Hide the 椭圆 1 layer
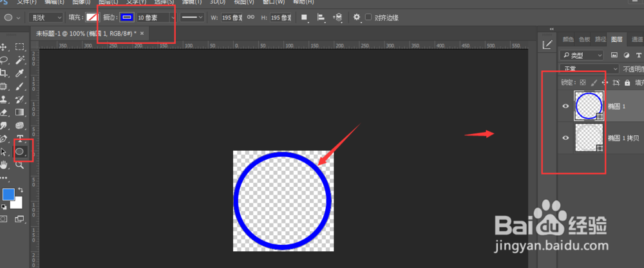 pyautogui.click(x=565, y=106)
